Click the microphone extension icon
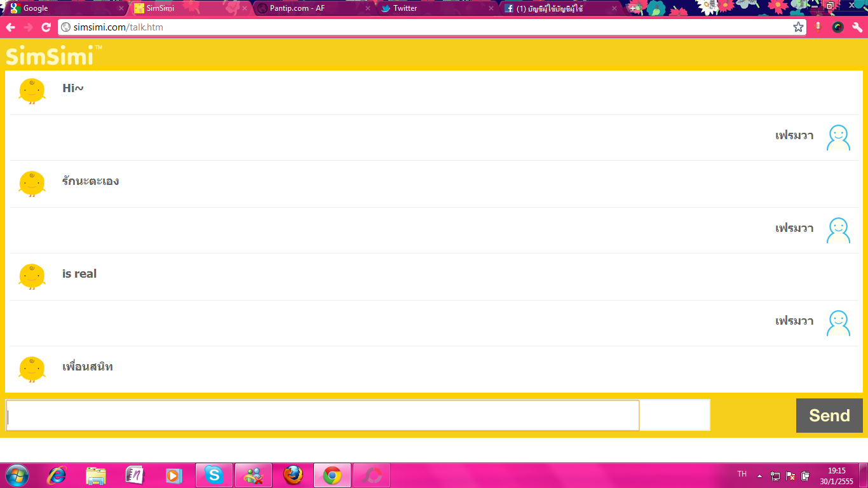The width and height of the screenshot is (868, 488). [818, 27]
